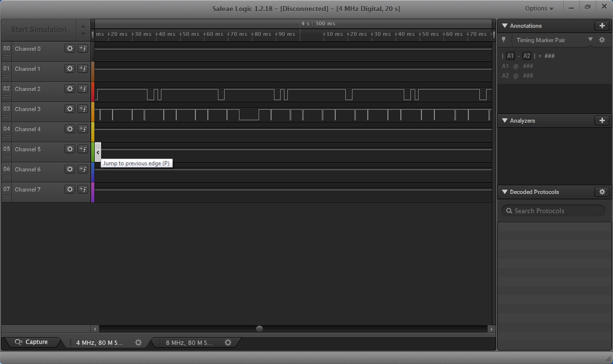
Task: Open Timing Marker Pair settings gear
Action: click(x=602, y=40)
